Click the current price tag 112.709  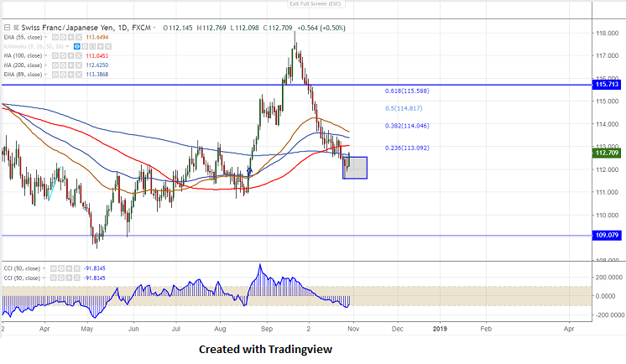point(607,153)
